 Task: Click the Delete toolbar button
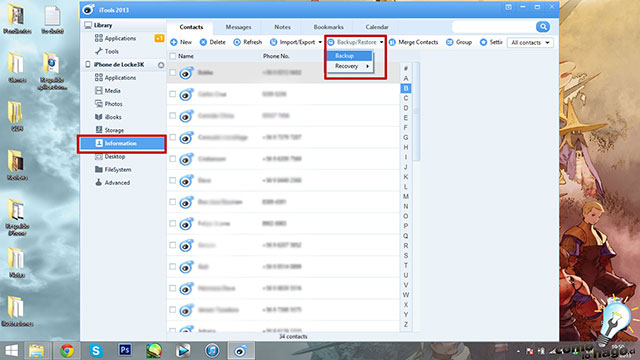(x=212, y=42)
